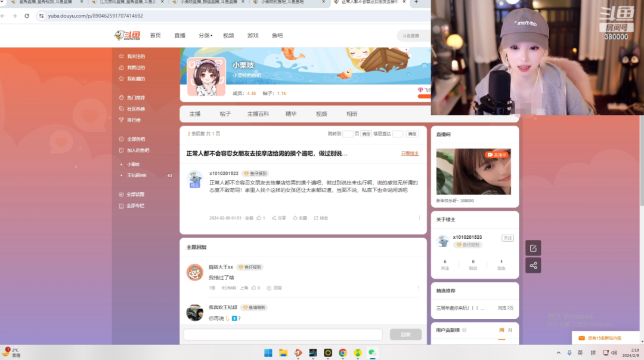This screenshot has width=644, height=360.
Task: Click the 斗鱼直播 search box
Action: [x=414, y=36]
